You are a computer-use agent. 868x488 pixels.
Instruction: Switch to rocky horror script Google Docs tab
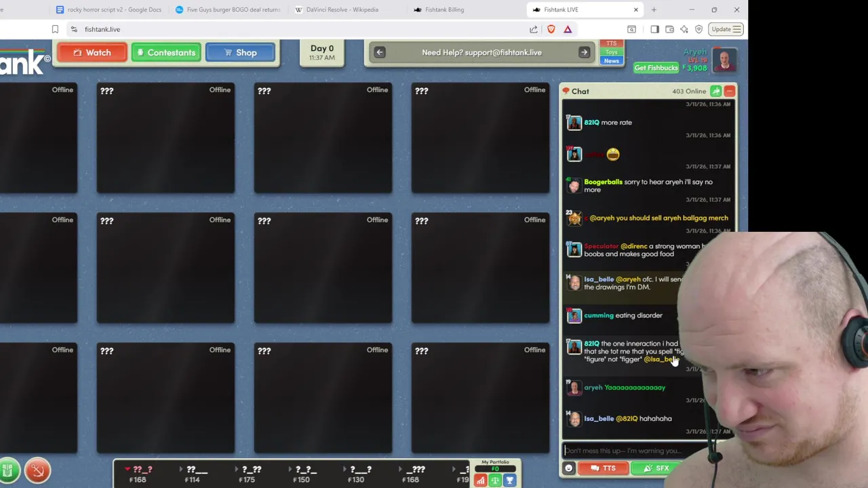click(108, 9)
